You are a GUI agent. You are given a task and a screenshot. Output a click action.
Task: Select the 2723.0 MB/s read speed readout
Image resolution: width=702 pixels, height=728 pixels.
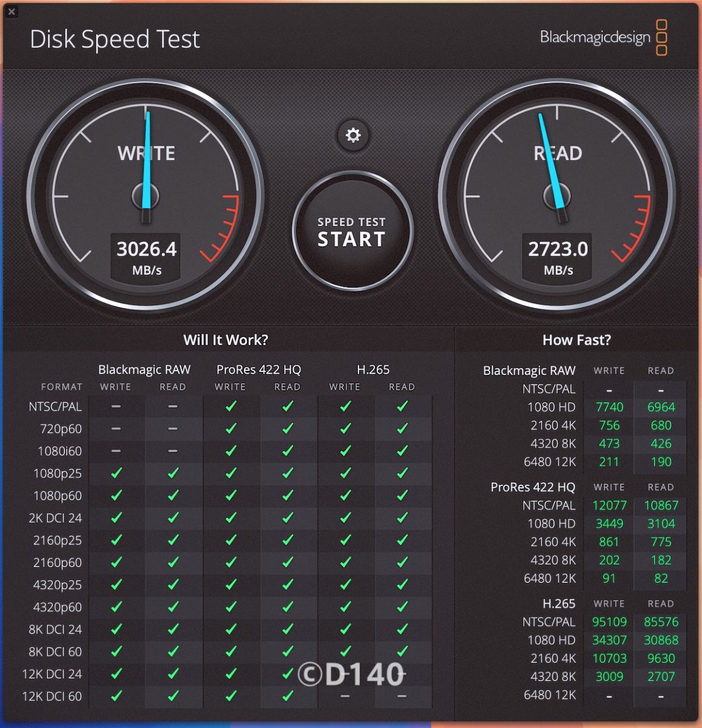[558, 249]
